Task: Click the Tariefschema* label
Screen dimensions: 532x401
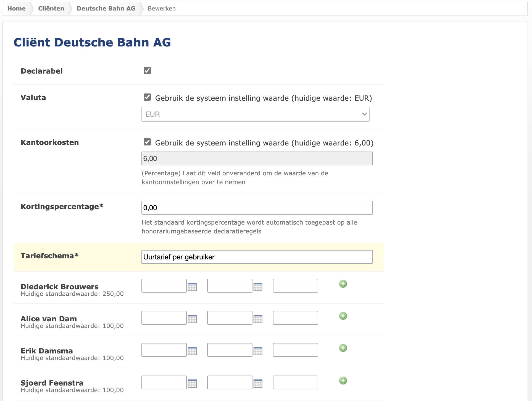Action: 50,256
